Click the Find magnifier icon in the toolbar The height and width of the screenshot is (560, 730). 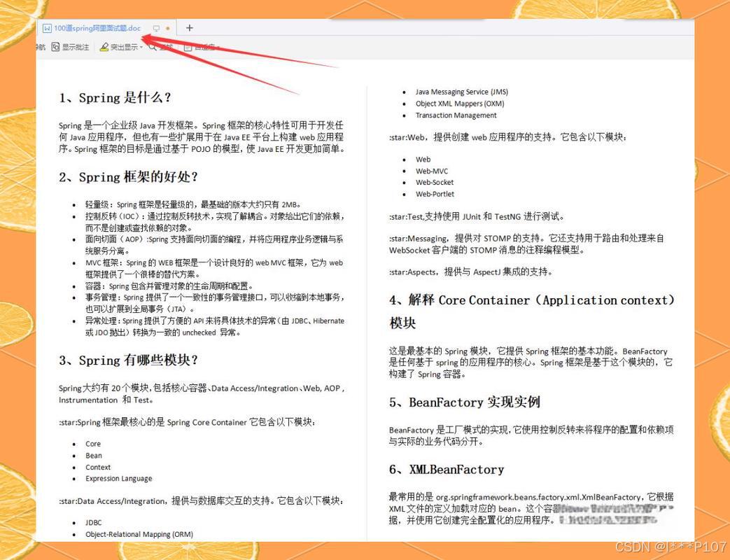tap(153, 47)
